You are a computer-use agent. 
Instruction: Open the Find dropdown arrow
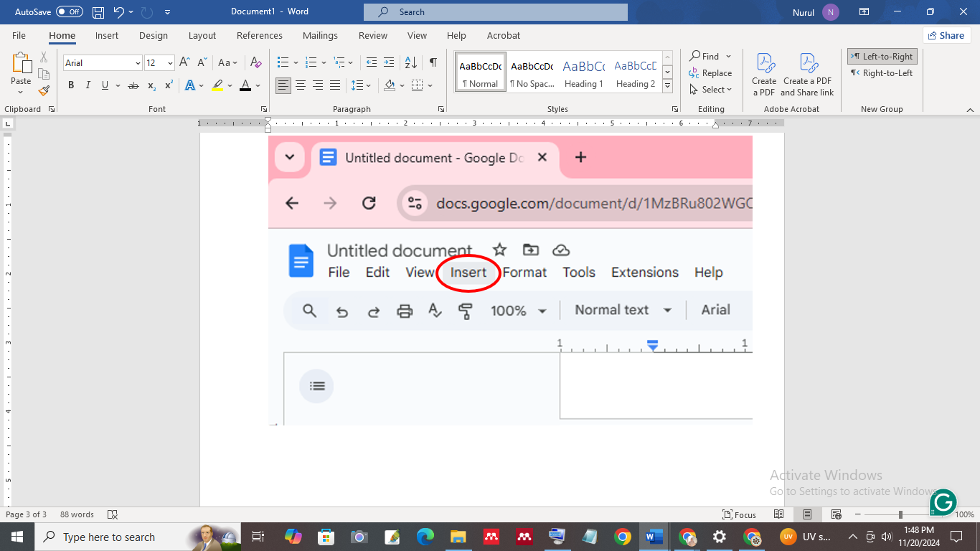coord(729,57)
